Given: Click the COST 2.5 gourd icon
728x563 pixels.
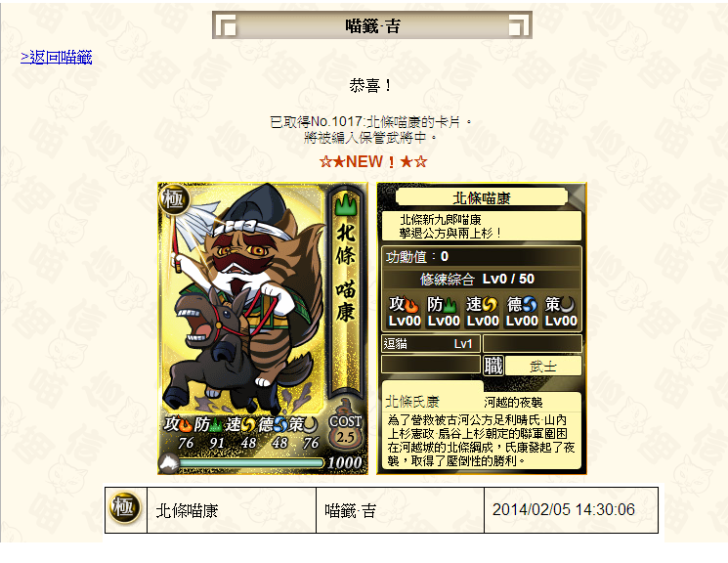Looking at the screenshot, I should [x=345, y=428].
